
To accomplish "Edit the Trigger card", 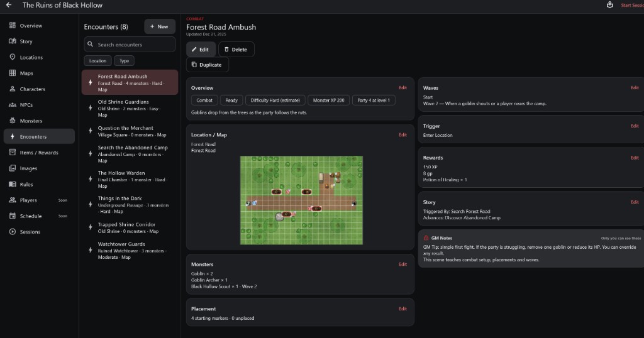I will (x=635, y=126).
